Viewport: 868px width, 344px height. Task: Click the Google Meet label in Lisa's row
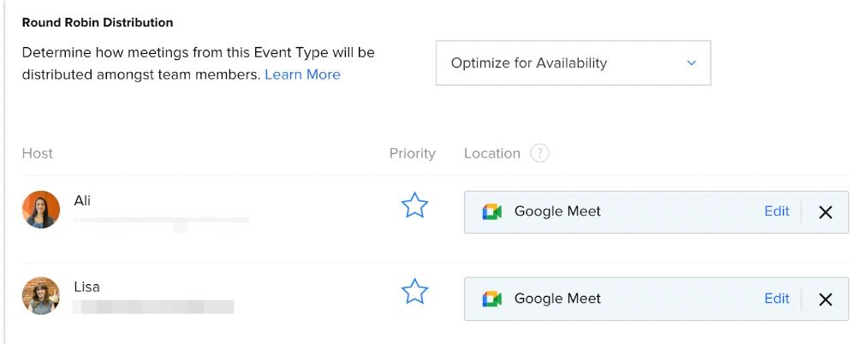click(557, 299)
